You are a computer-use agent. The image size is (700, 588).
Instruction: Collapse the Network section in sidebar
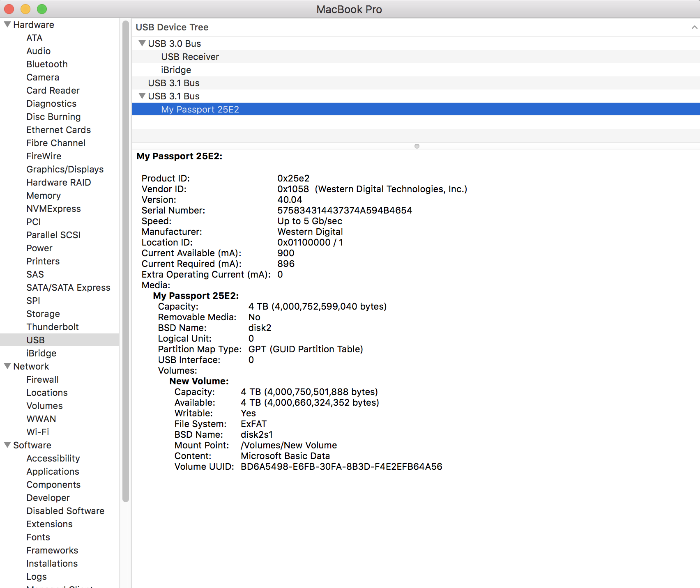(7, 366)
